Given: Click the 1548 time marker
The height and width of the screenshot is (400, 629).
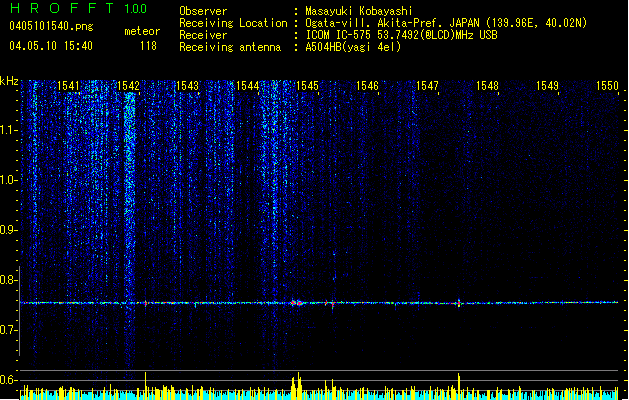Looking at the screenshot, I should coord(487,86).
